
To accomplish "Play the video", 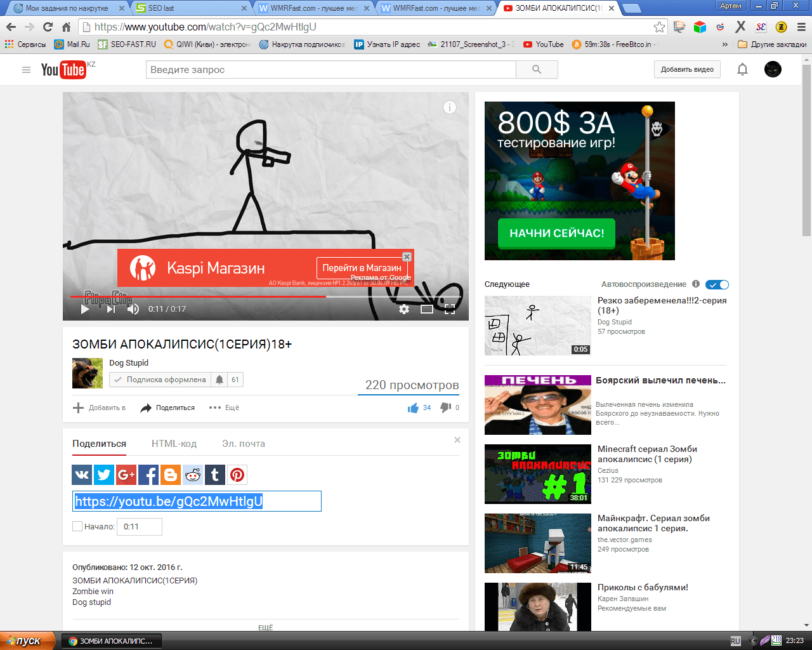I will 85,309.
